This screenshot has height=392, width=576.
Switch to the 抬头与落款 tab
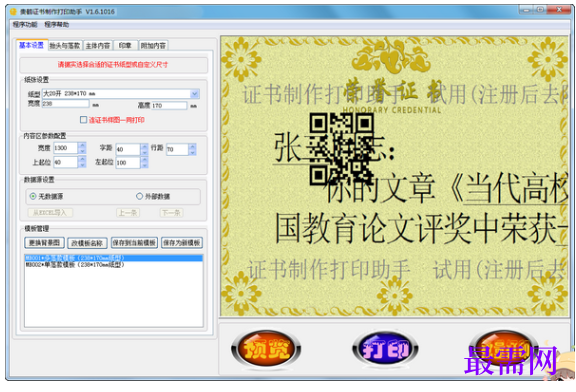[65, 46]
